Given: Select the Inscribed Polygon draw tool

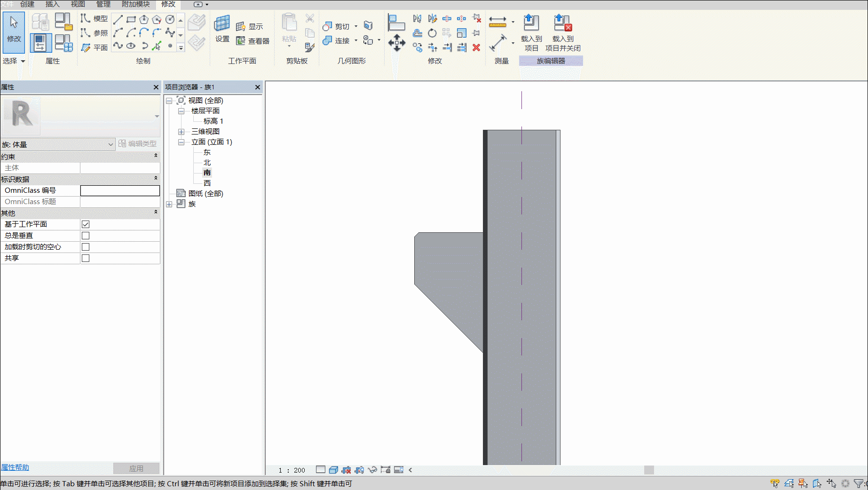Looking at the screenshot, I should (x=144, y=19).
